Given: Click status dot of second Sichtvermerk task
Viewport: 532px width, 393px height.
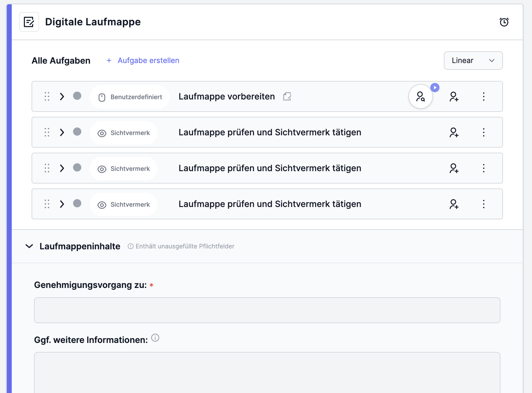Looking at the screenshot, I should point(77,167).
